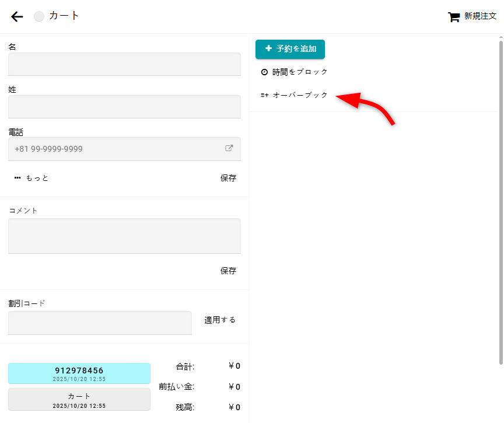Click the カート page title text
Viewport: 504px width, 423px height.
64,16
